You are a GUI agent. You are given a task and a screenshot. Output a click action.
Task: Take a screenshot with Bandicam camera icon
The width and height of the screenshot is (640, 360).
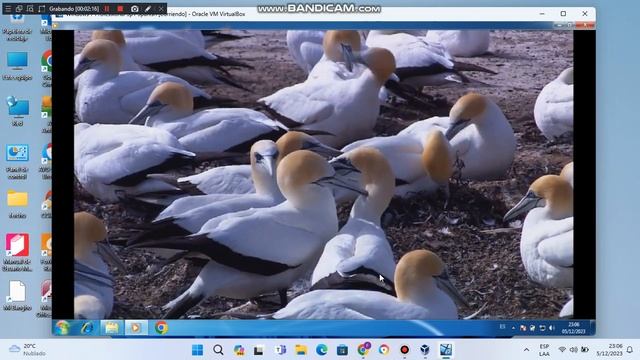[x=135, y=9]
